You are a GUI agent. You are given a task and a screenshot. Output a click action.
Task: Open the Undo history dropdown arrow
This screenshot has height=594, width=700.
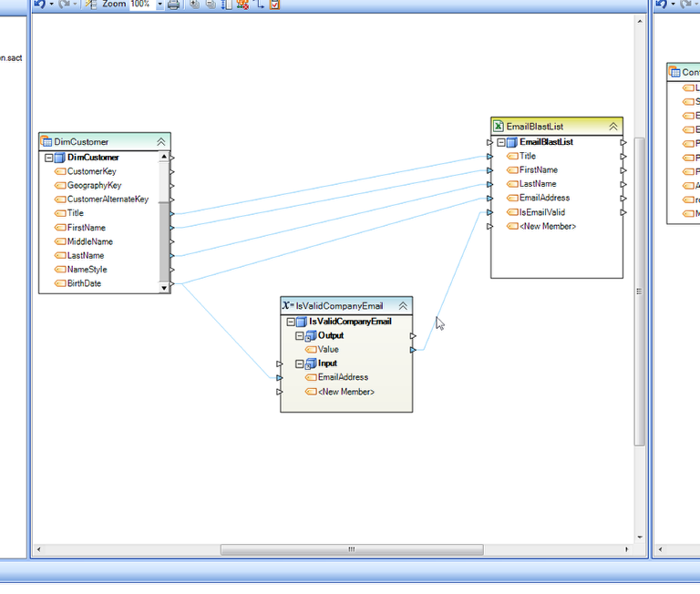pos(51,5)
